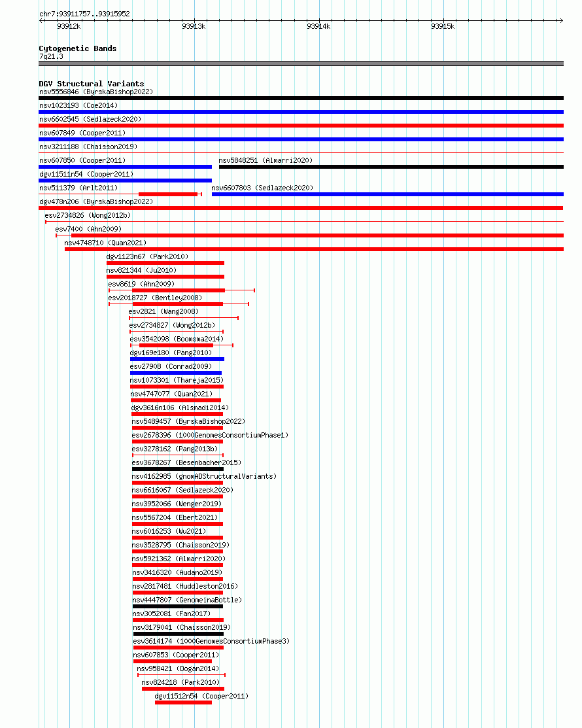
Task: Click the nsv607849 (Cooper2011) label
Action: tap(82, 133)
